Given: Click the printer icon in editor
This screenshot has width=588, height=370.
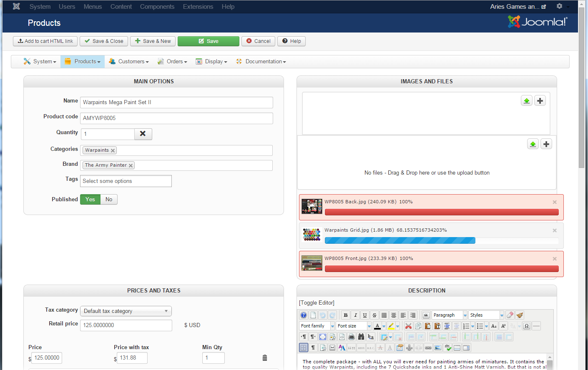Looking at the screenshot, I should [352, 337].
